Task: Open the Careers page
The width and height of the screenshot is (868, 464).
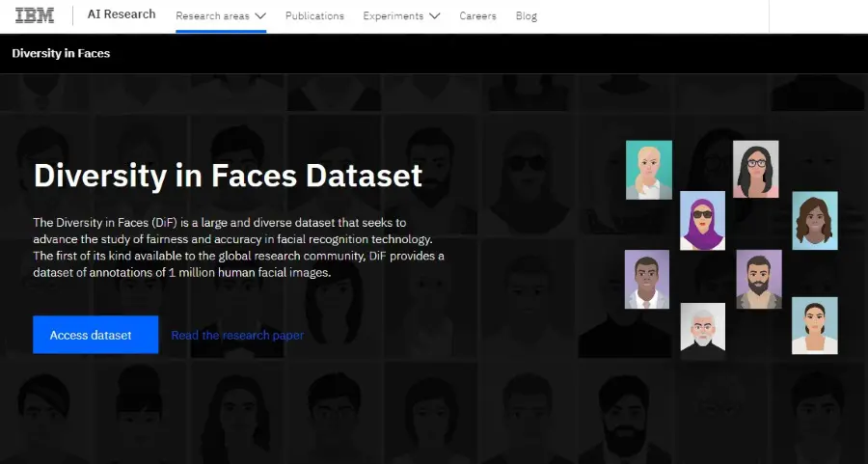Action: tap(477, 16)
